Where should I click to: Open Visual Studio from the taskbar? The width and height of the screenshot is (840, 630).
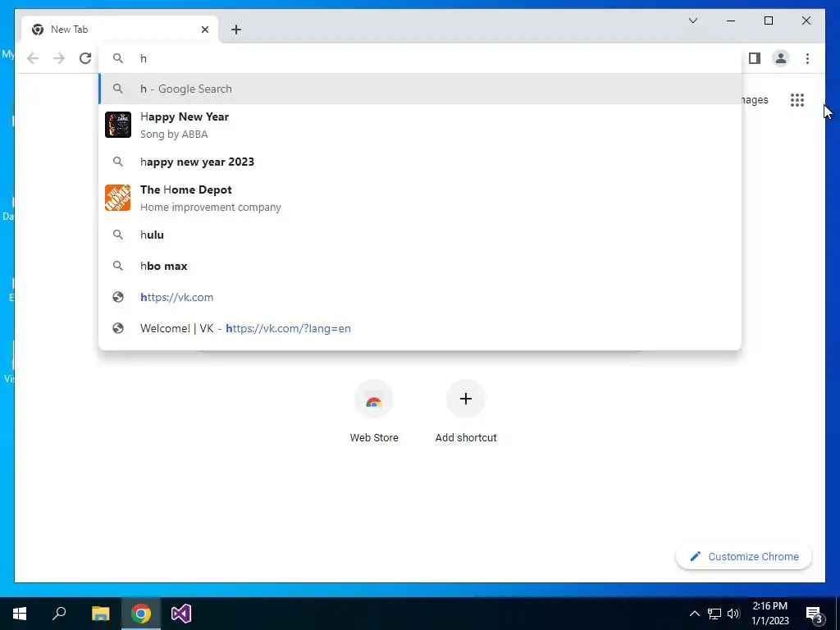click(x=181, y=614)
